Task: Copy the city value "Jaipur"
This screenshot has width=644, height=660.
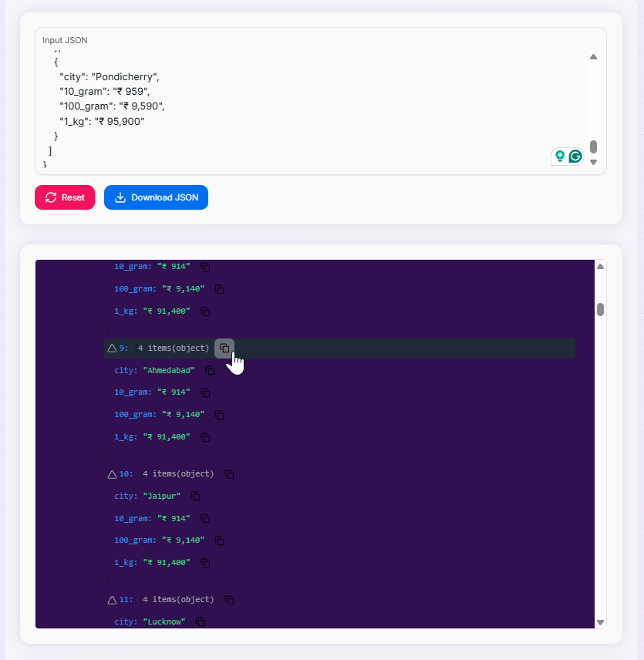Action: pos(195,496)
